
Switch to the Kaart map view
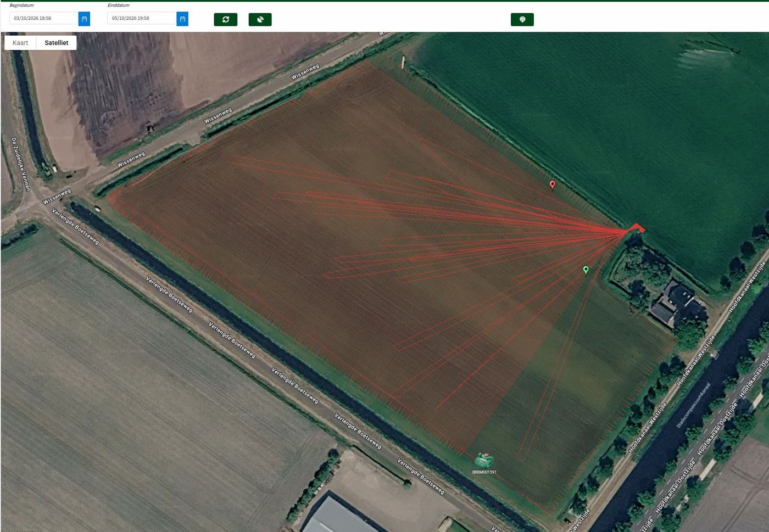[20, 43]
